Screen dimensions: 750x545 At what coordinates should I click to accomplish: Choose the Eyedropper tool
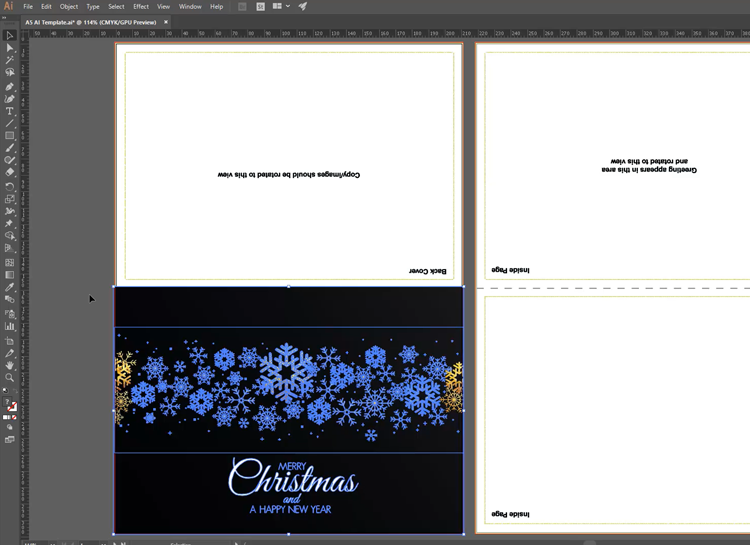point(10,287)
